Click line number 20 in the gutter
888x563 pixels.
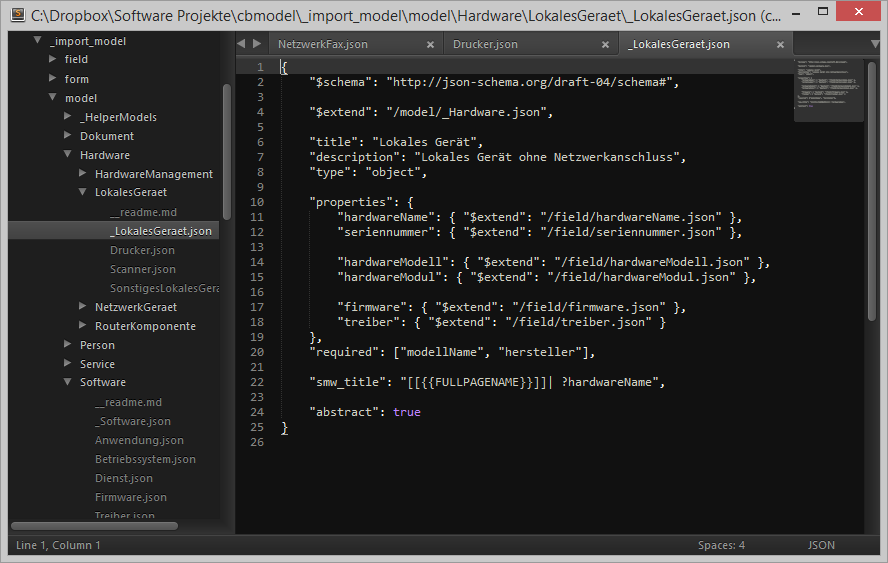tap(257, 352)
